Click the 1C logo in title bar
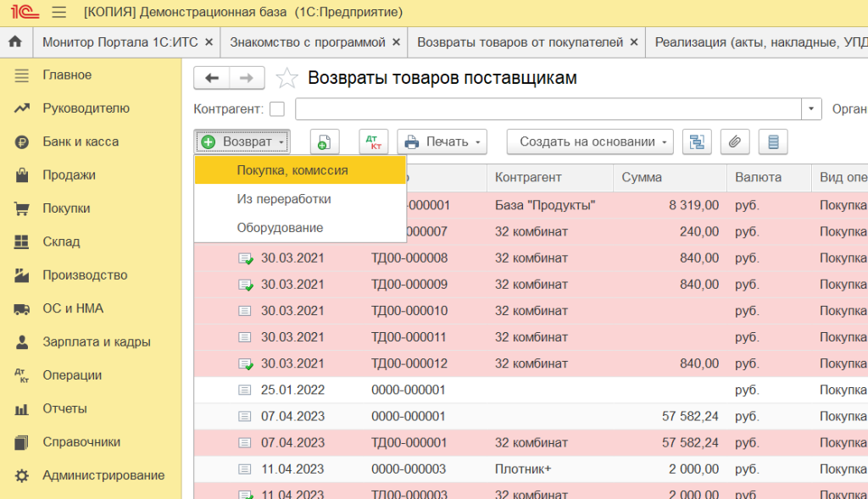 pyautogui.click(x=25, y=12)
